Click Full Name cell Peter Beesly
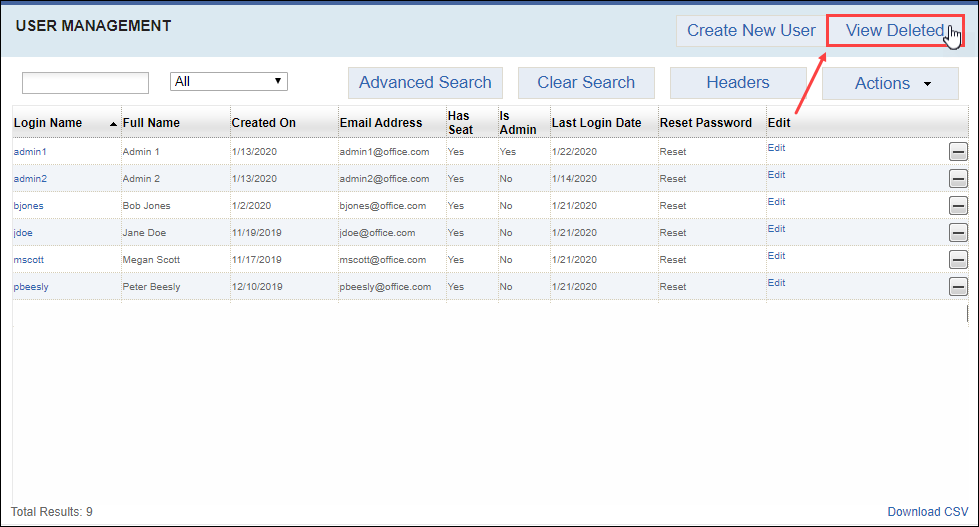This screenshot has height=527, width=979. point(151,287)
